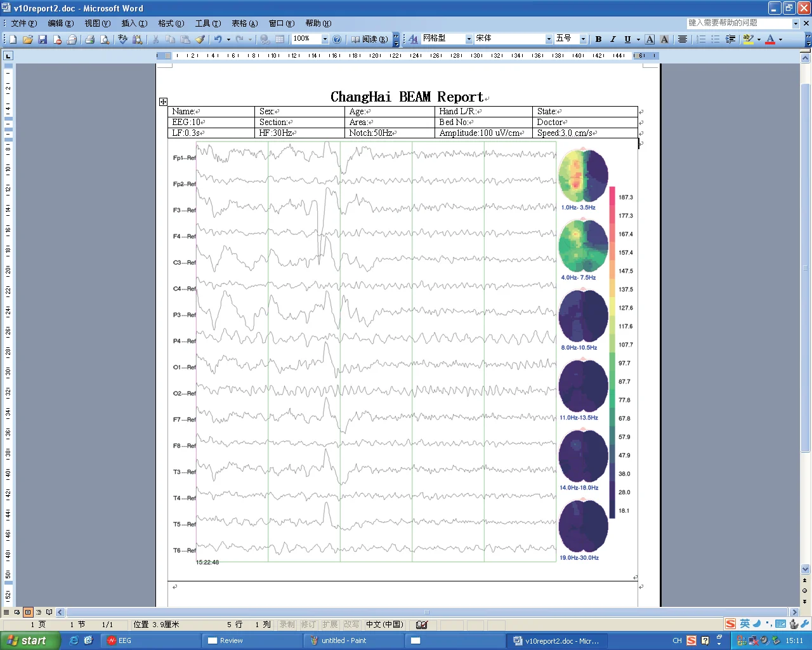Click in the help question search box
This screenshot has height=650, width=812.
(738, 23)
